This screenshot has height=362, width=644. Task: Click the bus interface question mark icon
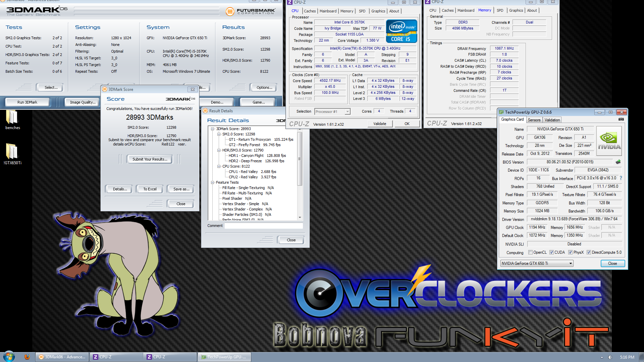(621, 178)
